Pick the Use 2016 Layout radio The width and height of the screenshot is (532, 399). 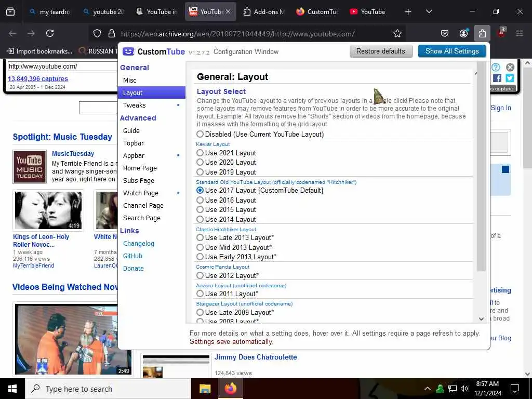click(x=200, y=200)
